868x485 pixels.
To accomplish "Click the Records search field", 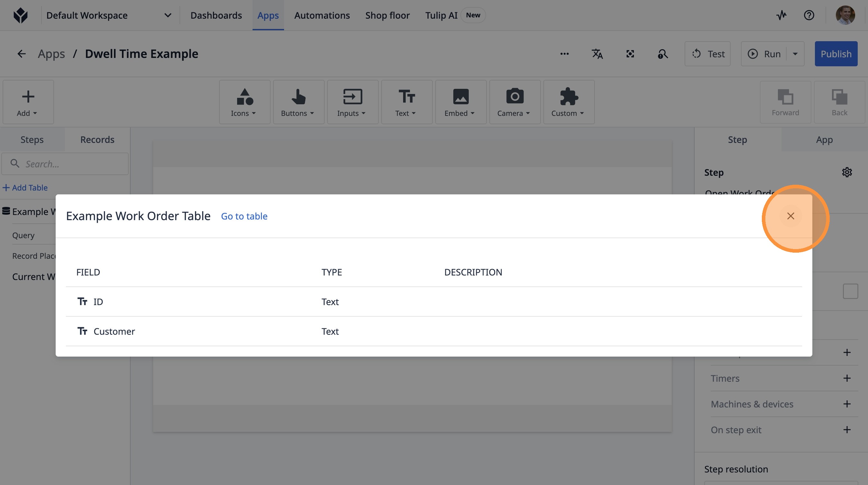I will 65,164.
